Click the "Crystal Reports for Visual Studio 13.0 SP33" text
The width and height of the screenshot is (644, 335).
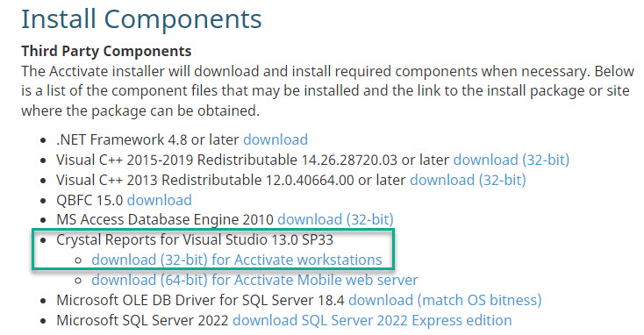click(195, 239)
